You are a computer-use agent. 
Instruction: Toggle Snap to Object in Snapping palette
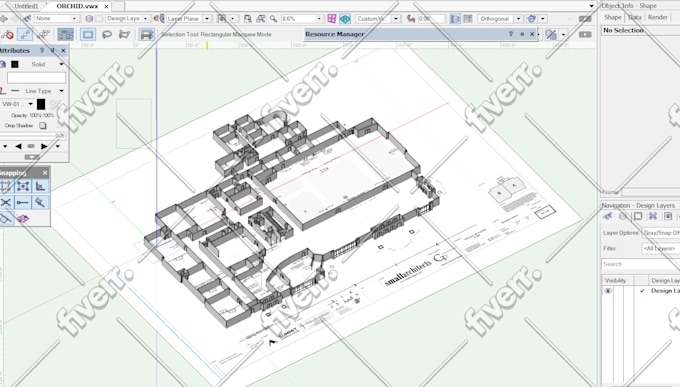[x=23, y=187]
